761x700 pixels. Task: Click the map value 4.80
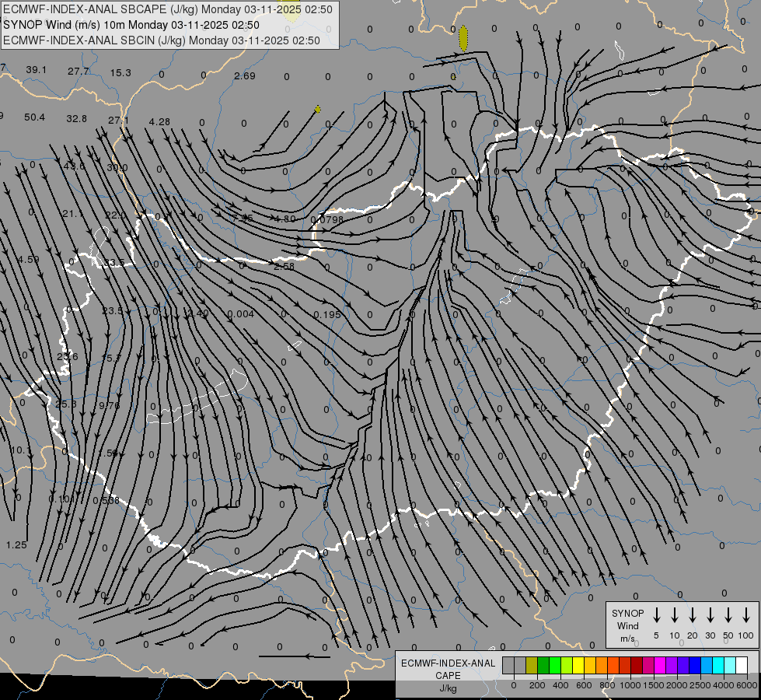pyautogui.click(x=285, y=219)
